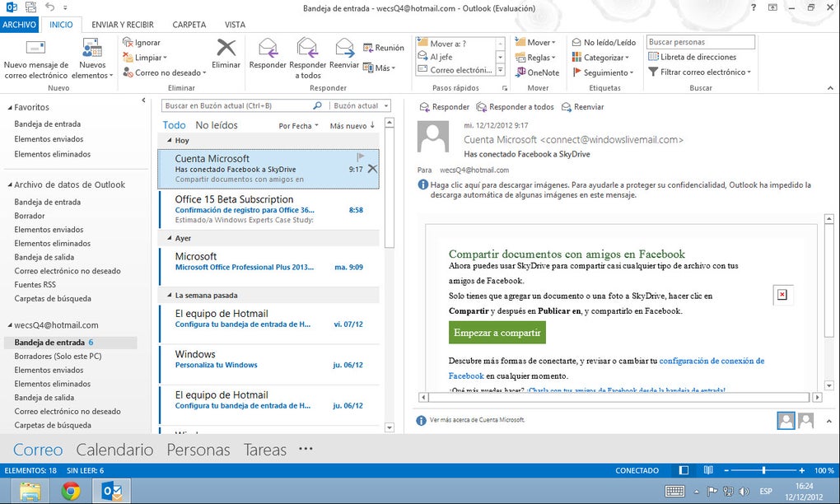The image size is (840, 504).
Task: Switch to ENVIAR Y RECIBIR tab
Action: tap(123, 25)
